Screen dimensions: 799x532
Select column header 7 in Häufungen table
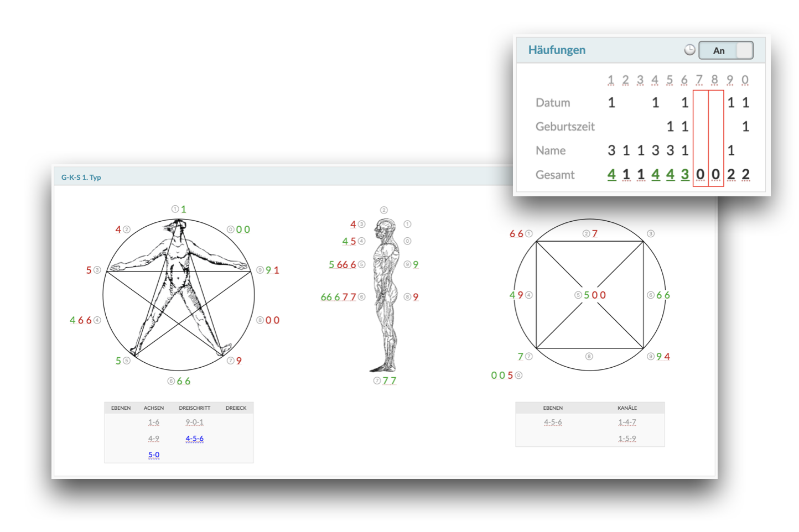[x=699, y=80]
